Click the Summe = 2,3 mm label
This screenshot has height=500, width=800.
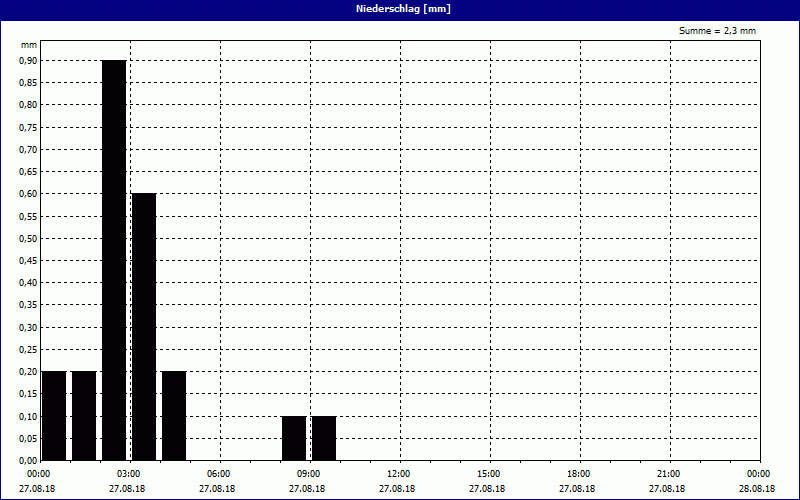717,31
